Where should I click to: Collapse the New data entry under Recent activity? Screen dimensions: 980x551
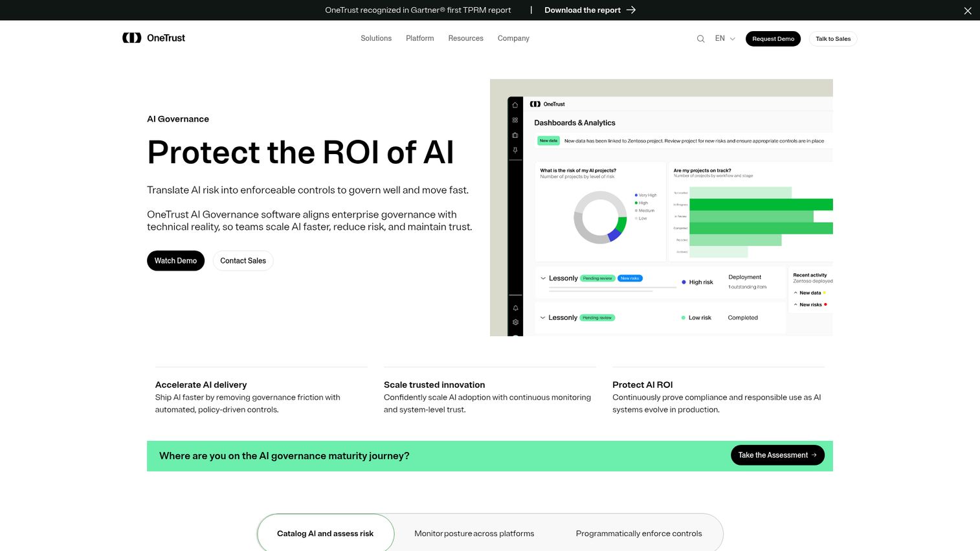(796, 293)
